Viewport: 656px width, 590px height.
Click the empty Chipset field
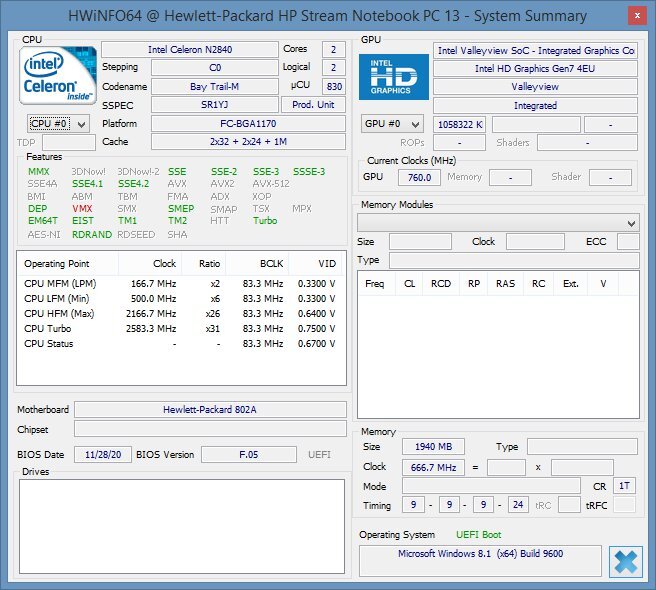click(210, 429)
